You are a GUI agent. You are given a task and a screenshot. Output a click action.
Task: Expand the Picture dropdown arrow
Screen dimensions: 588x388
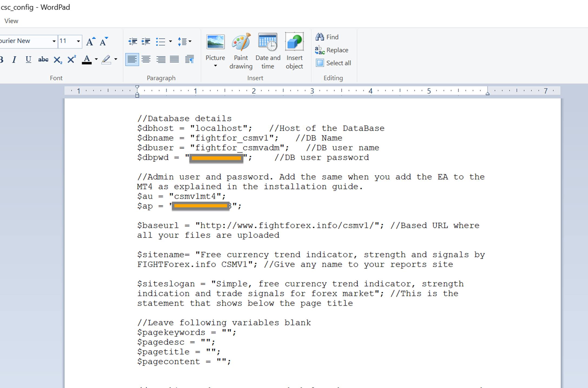[x=215, y=66]
